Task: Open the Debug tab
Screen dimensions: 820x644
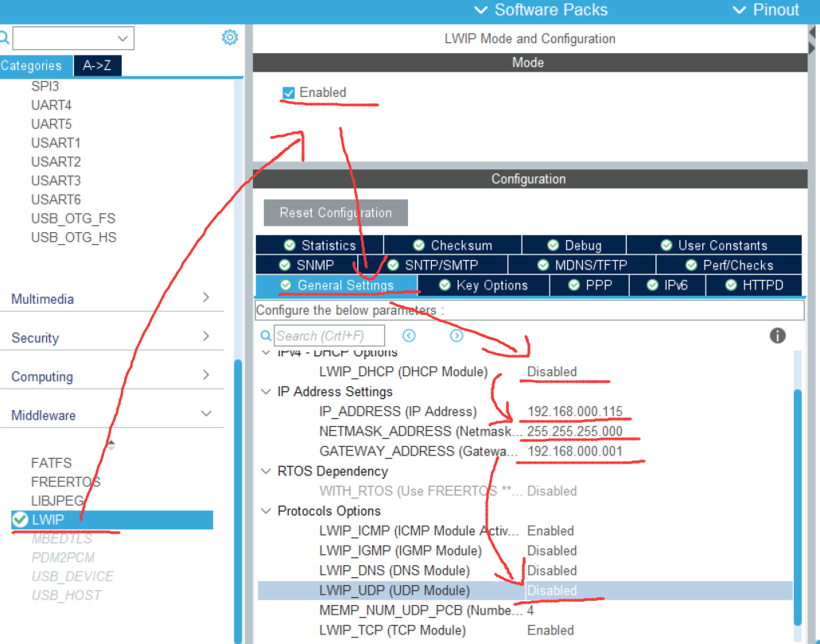Action: (x=574, y=245)
